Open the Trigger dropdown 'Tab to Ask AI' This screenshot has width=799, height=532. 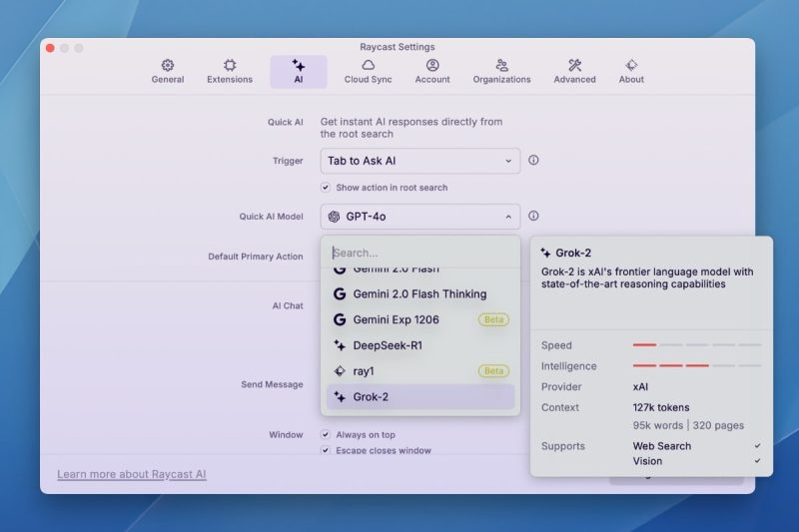point(420,161)
